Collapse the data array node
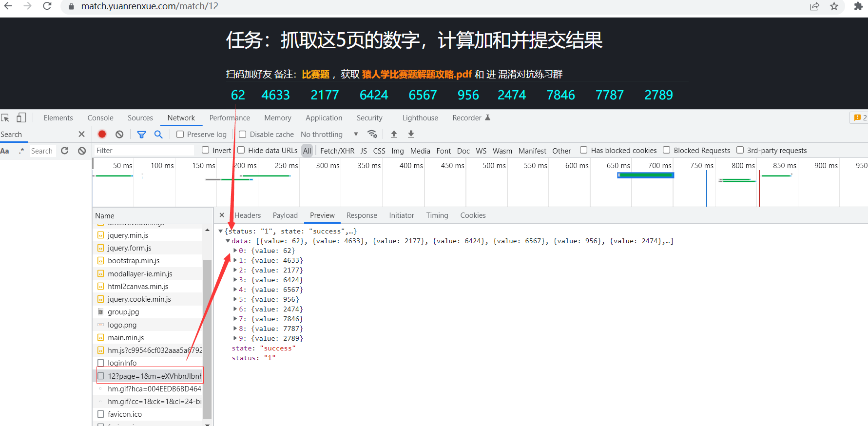The height and width of the screenshot is (426, 868). coord(228,241)
